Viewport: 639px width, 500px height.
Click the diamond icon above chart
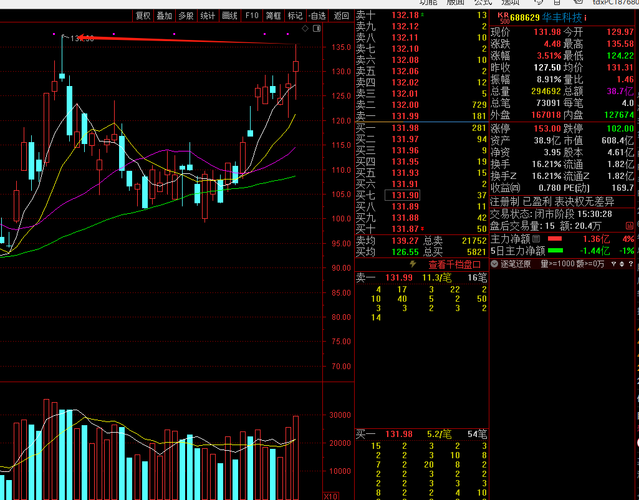pos(305,29)
